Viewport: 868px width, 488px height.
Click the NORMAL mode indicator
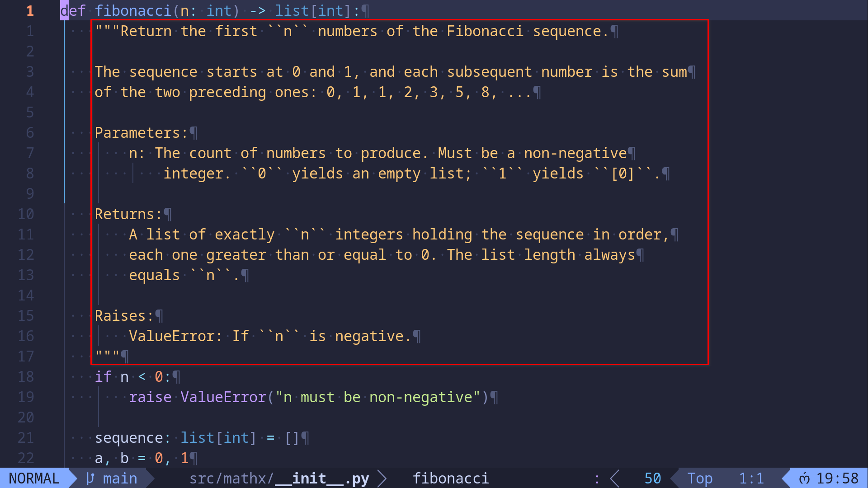click(34, 478)
